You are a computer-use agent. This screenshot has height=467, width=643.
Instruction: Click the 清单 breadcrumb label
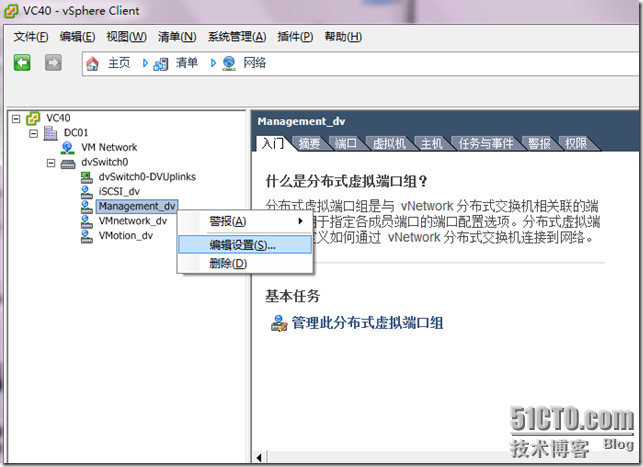[187, 63]
